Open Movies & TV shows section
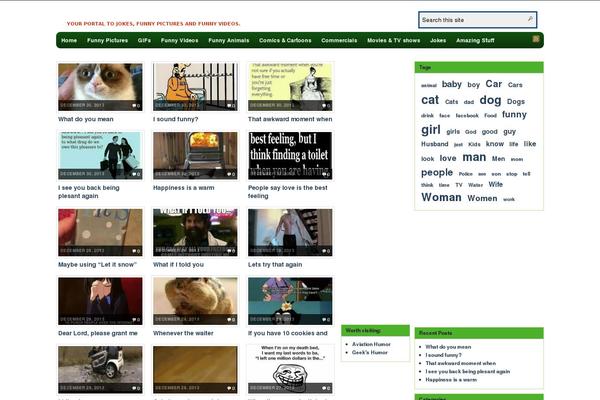 pyautogui.click(x=393, y=40)
